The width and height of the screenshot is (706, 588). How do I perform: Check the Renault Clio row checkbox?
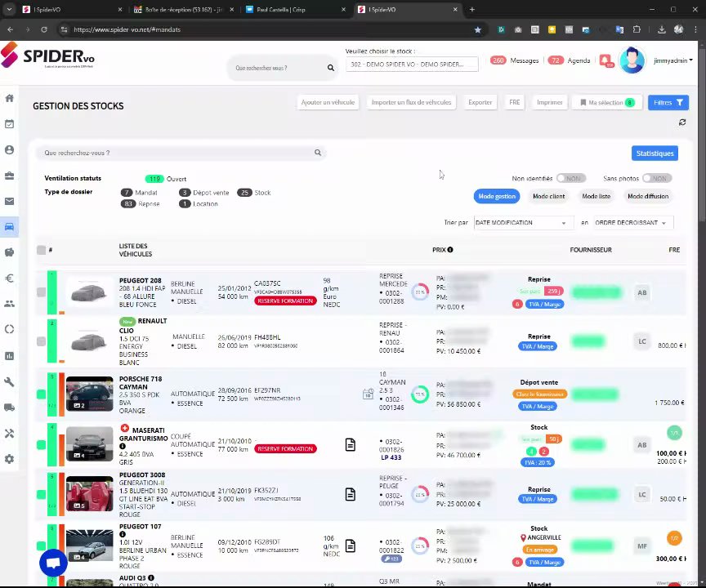click(x=41, y=341)
